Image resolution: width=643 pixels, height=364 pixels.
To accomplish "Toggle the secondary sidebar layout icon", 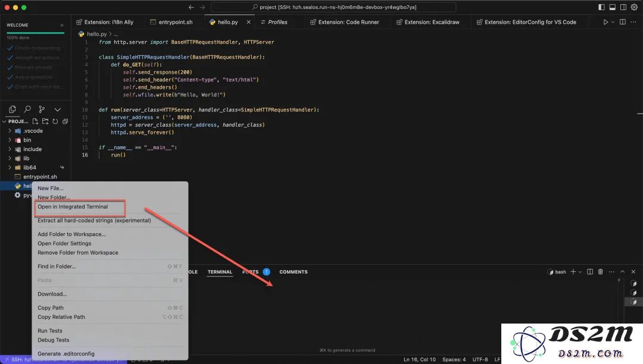I will pyautogui.click(x=623, y=7).
